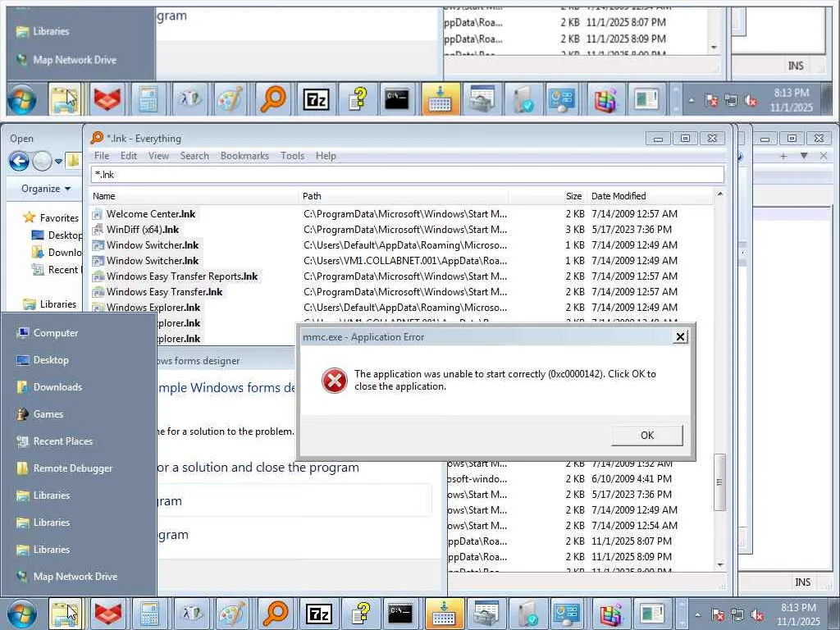Open the Tools menu in Everything
Screen dimensions: 840x630
tap(293, 156)
